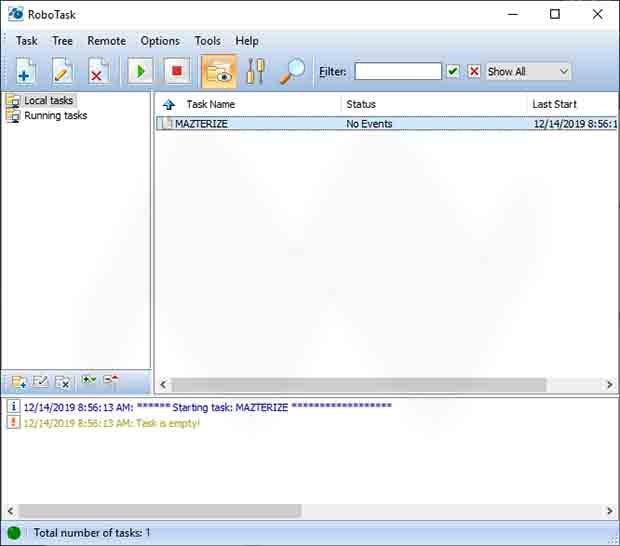
Task: Open the Task menu
Action: (x=26, y=41)
